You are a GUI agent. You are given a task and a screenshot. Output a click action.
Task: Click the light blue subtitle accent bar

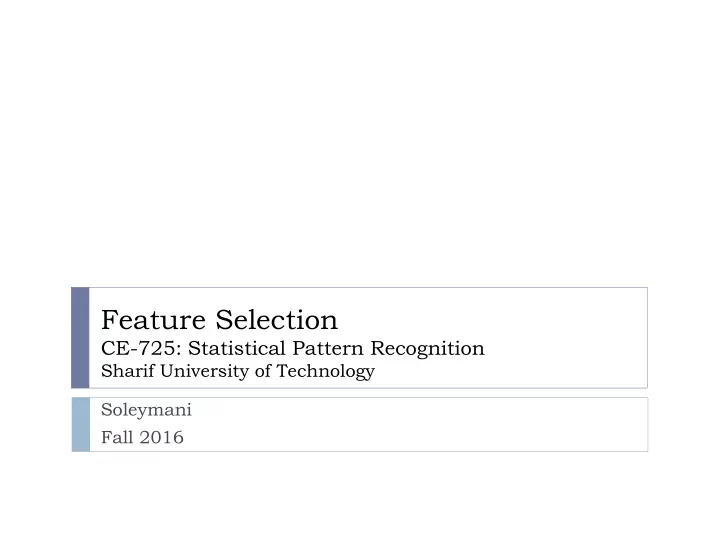(x=81, y=425)
